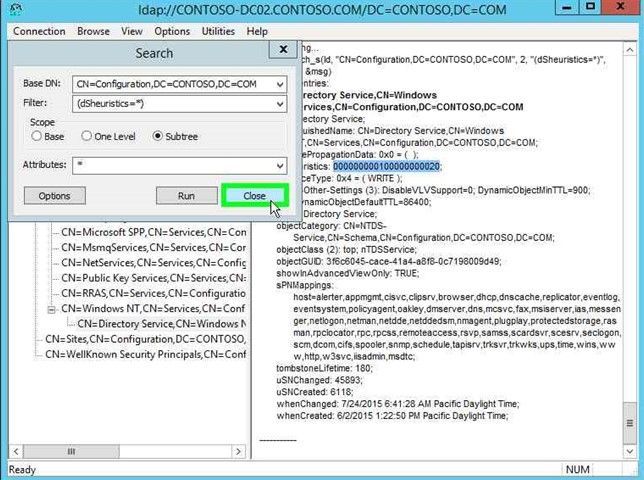644x480 pixels.
Task: Expand the Base DN dropdown arrow
Action: [280, 84]
